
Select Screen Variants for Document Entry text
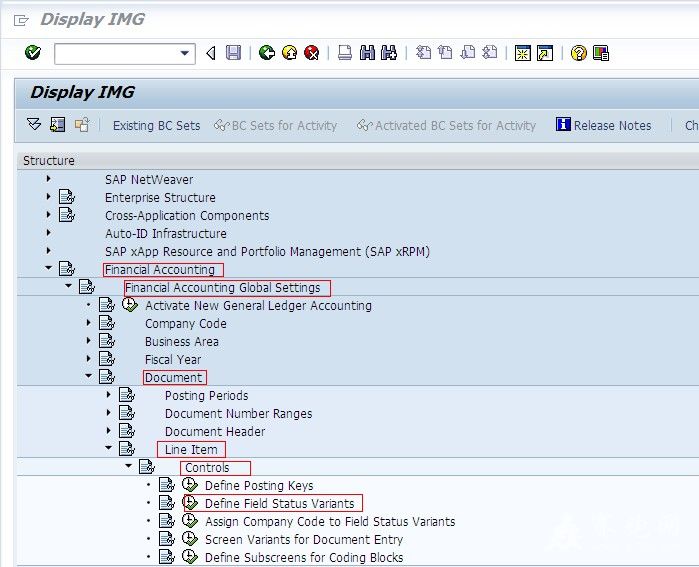tap(304, 539)
